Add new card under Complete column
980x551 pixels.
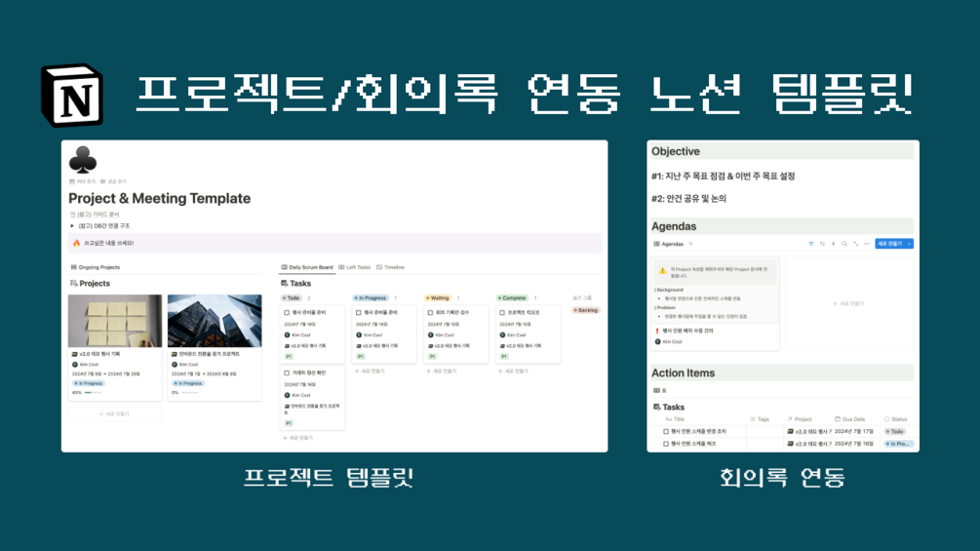[x=513, y=372]
